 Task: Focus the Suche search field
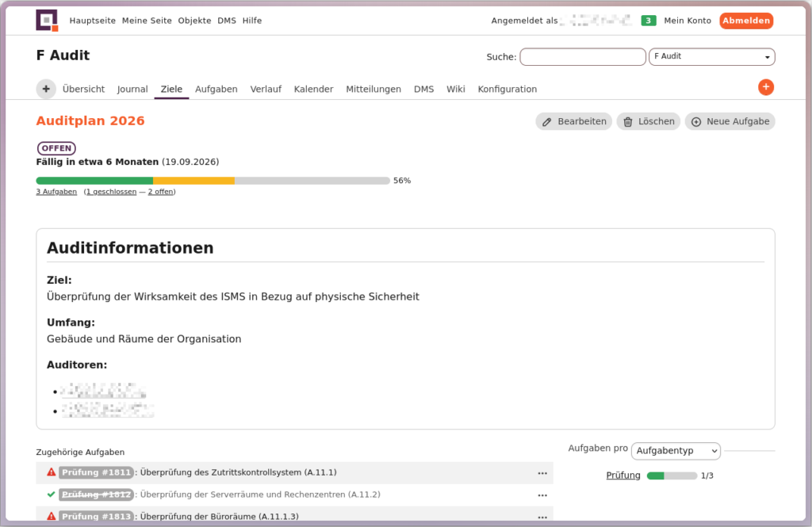point(582,57)
